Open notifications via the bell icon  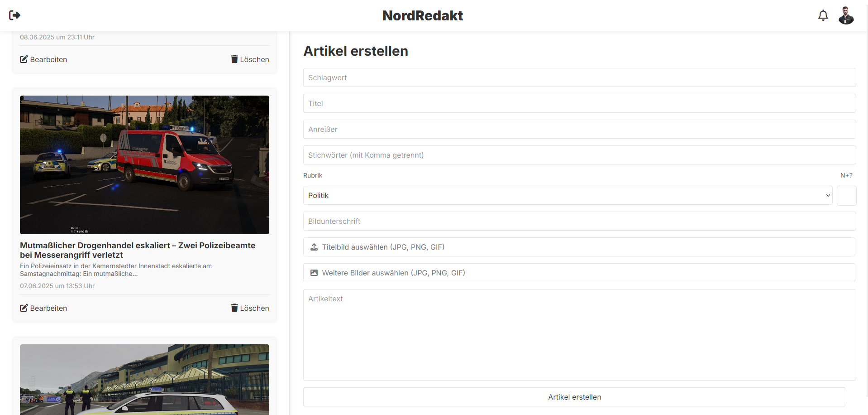tap(823, 15)
